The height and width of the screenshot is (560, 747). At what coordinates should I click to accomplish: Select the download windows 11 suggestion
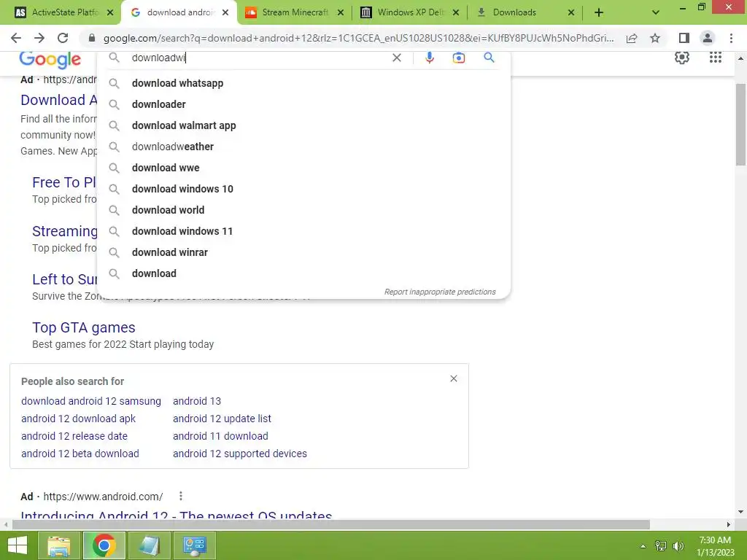[304, 231]
